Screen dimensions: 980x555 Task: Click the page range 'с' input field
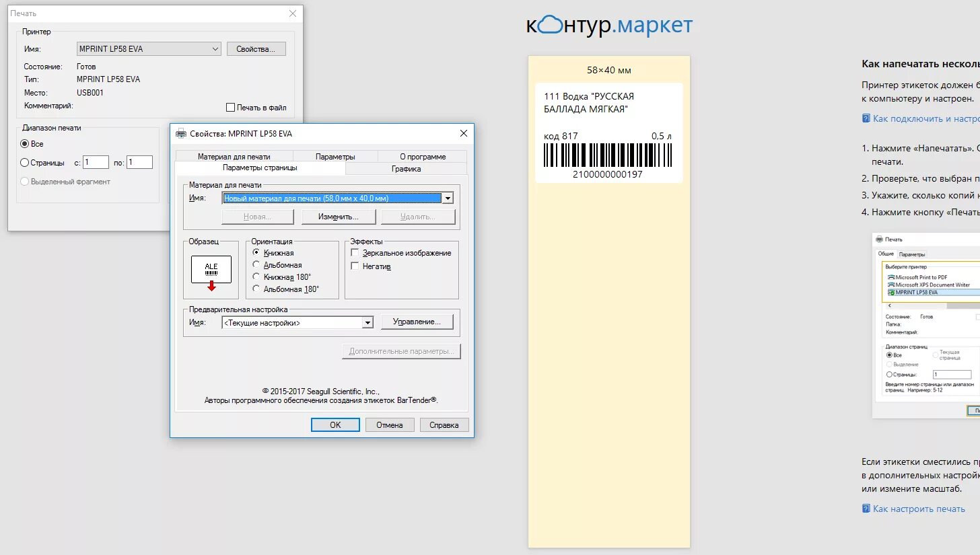click(x=96, y=162)
